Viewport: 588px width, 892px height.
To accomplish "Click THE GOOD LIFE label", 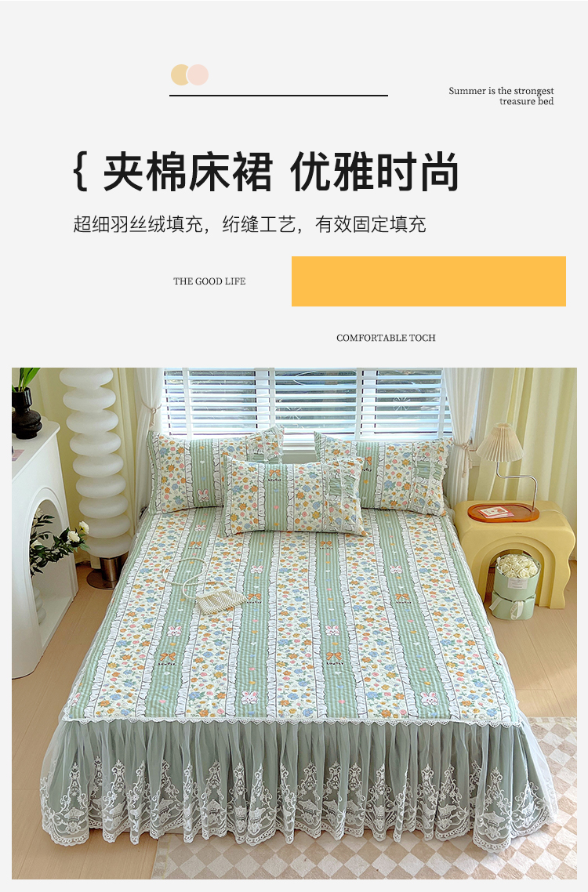I will click(209, 281).
